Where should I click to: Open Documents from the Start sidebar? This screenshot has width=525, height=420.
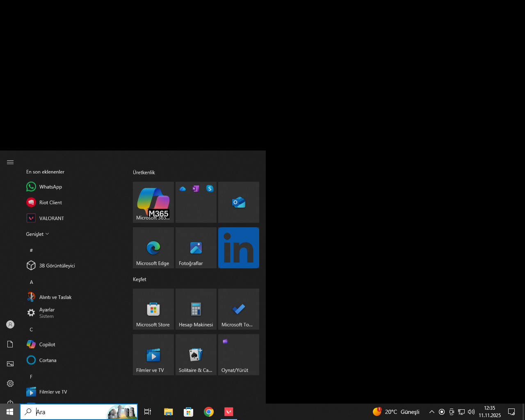coord(10,344)
